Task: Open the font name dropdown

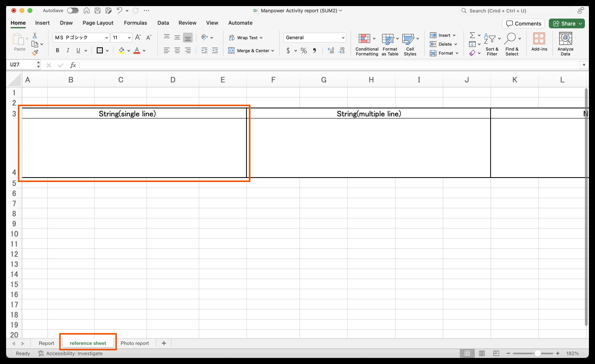Action: (106, 38)
